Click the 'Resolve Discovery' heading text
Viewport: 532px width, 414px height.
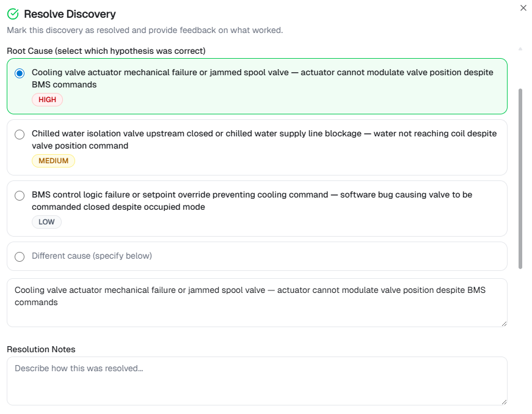click(70, 14)
